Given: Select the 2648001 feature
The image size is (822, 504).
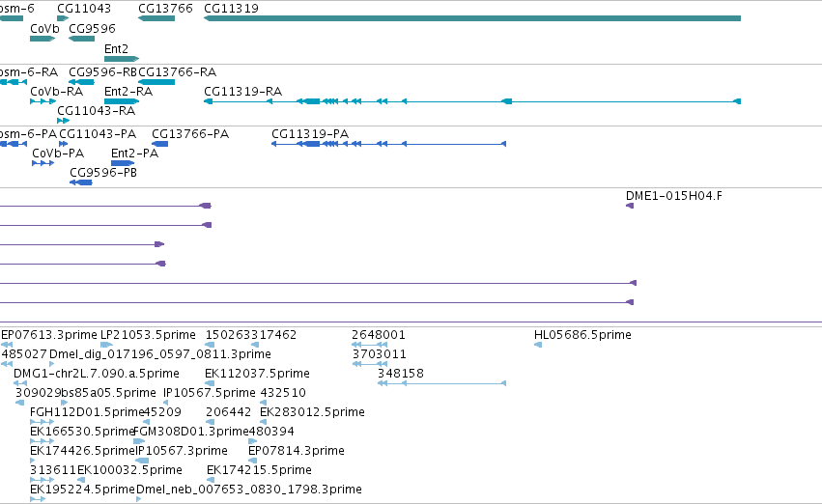Looking at the screenshot, I should 370,345.
